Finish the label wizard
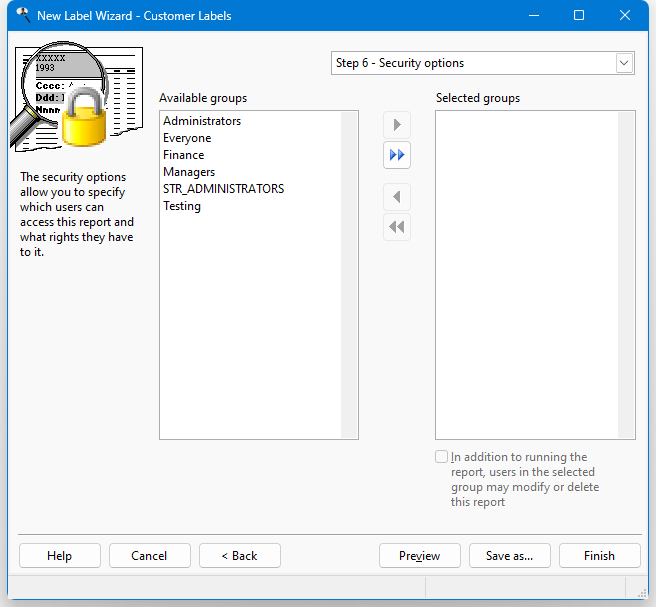The image size is (656, 607). (x=599, y=556)
